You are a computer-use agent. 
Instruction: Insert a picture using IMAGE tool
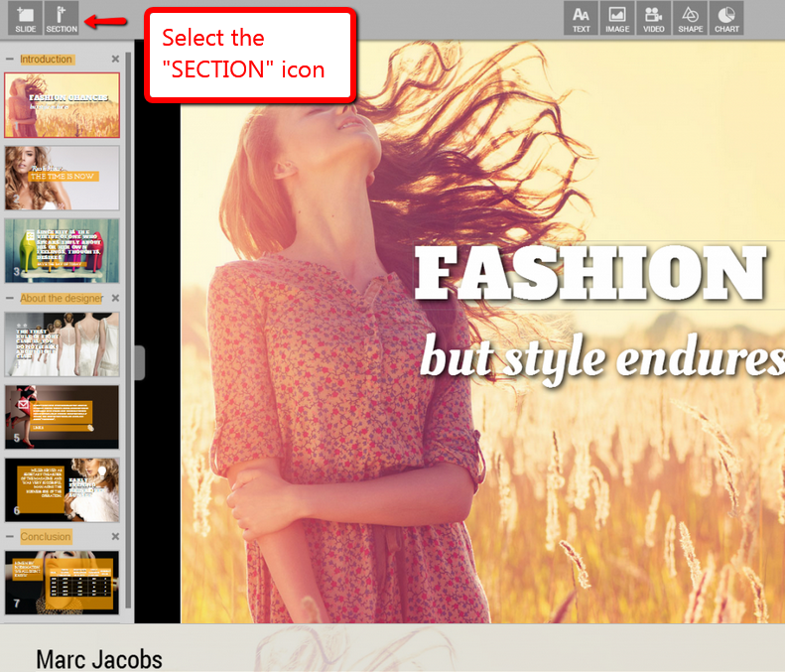click(x=617, y=18)
